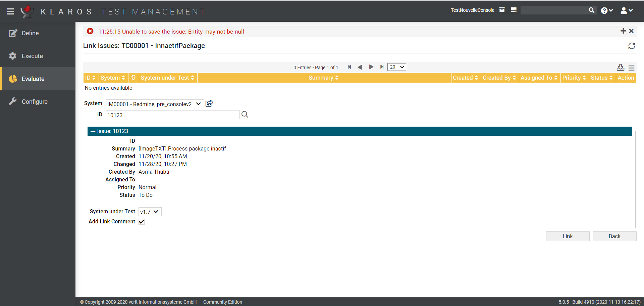Click the ID input field containing 10123

click(x=172, y=115)
